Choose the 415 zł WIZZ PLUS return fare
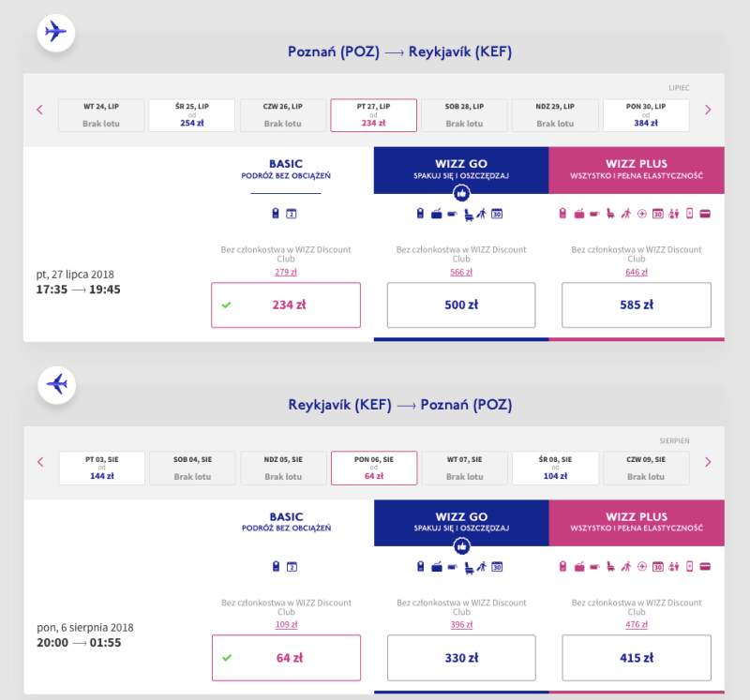This screenshot has width=750, height=700. click(637, 658)
